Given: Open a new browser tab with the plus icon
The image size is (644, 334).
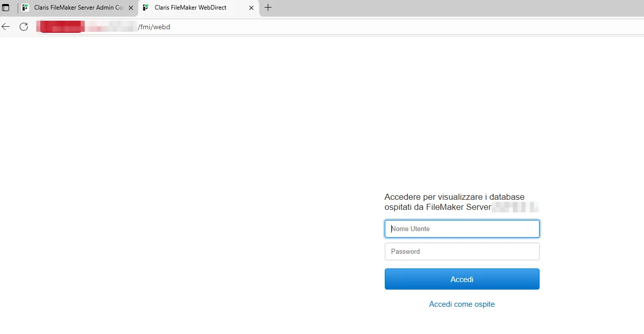Looking at the screenshot, I should (x=268, y=8).
